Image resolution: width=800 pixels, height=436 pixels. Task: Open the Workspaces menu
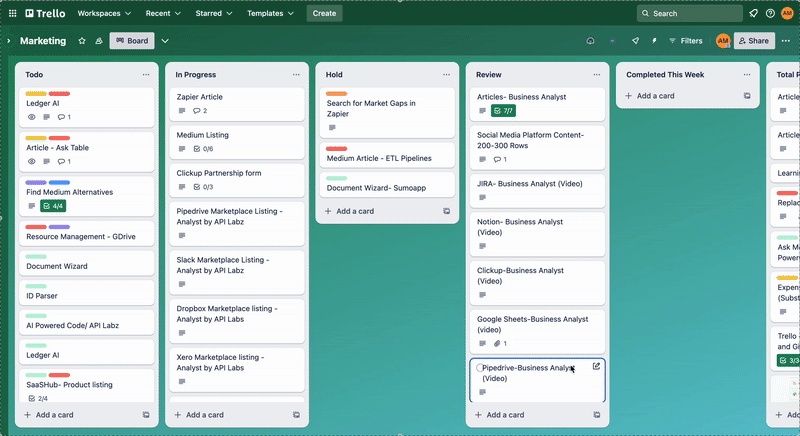point(104,13)
